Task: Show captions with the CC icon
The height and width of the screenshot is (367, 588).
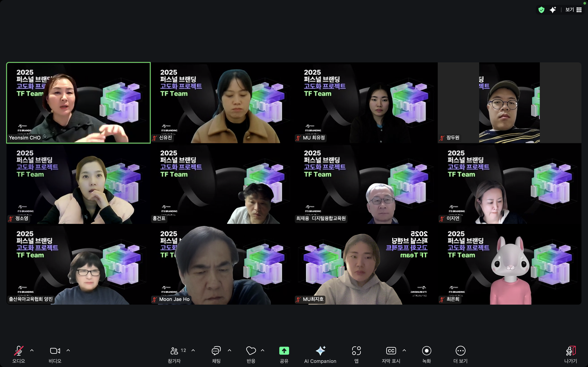Action: click(x=391, y=351)
